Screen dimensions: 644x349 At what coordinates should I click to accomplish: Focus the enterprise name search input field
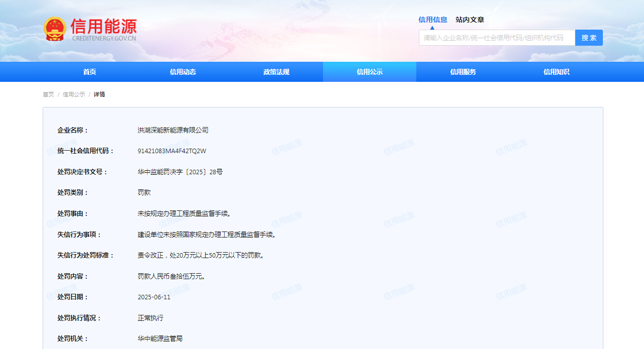click(497, 38)
